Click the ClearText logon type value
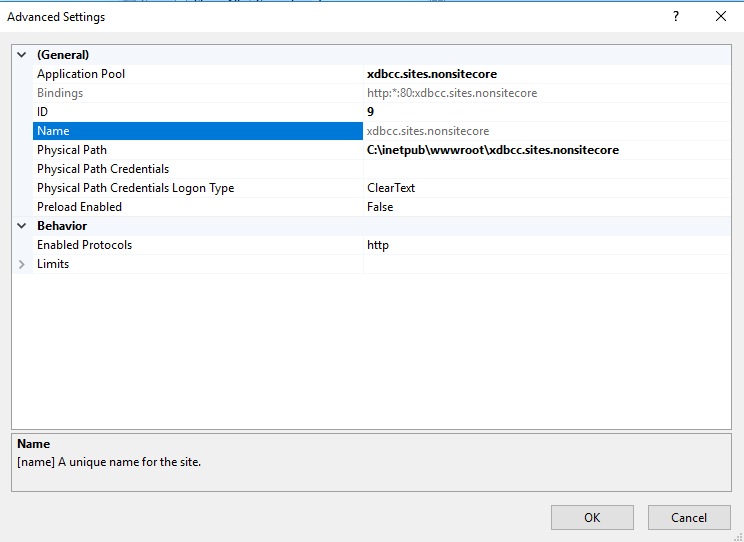 pos(391,188)
